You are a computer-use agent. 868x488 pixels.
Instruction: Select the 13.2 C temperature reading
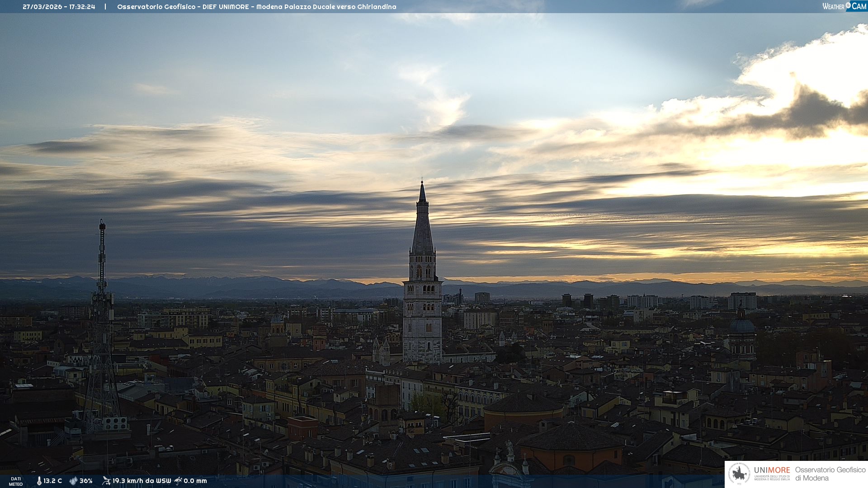coord(53,481)
